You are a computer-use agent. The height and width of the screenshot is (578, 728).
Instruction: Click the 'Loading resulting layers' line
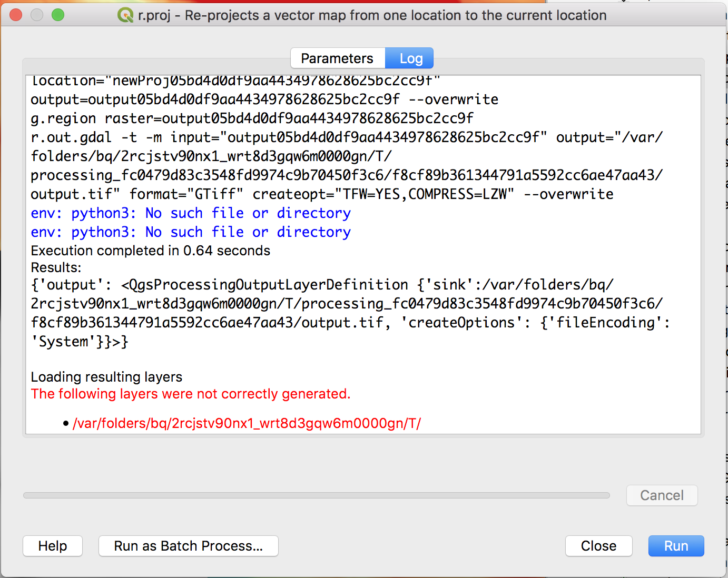coord(106,376)
